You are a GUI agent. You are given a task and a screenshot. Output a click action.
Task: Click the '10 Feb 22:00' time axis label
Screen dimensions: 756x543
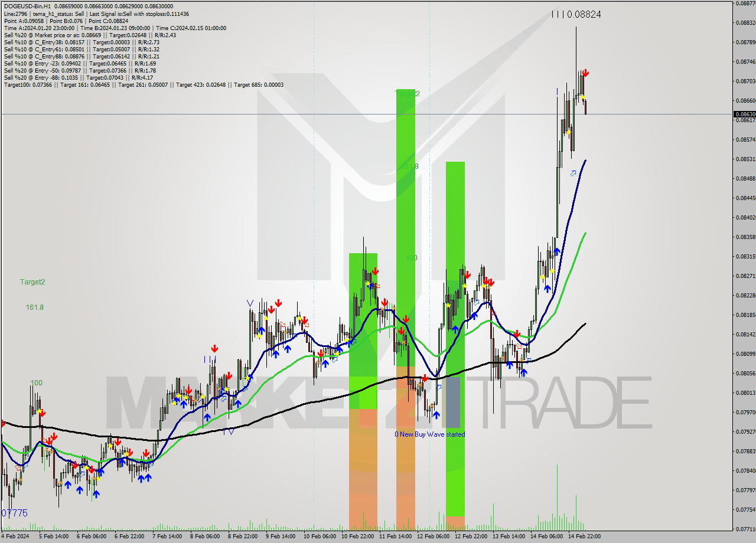tap(357, 537)
